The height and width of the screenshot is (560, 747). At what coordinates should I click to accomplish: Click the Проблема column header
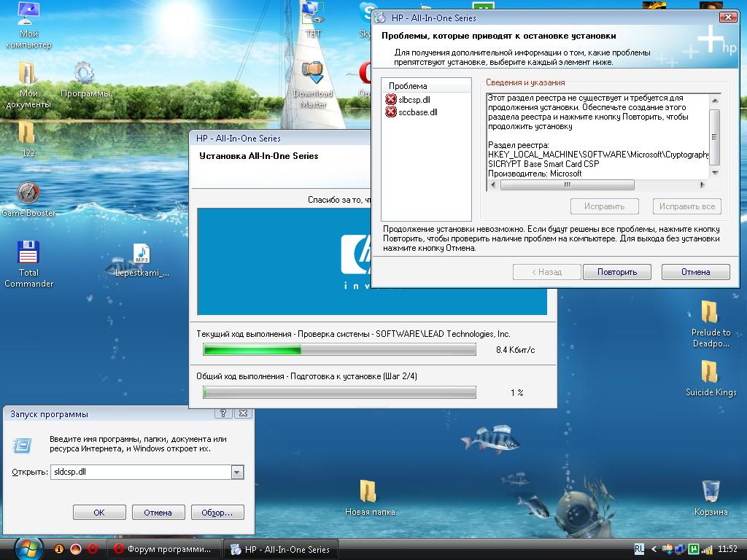426,86
